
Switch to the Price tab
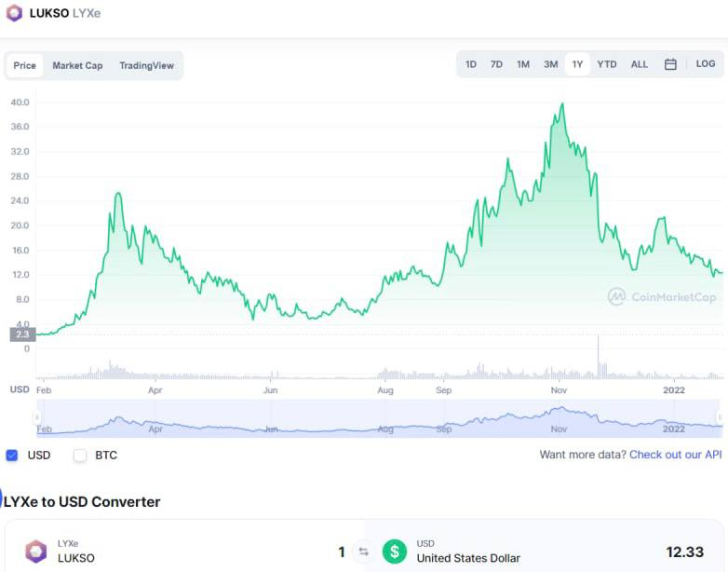(x=24, y=65)
